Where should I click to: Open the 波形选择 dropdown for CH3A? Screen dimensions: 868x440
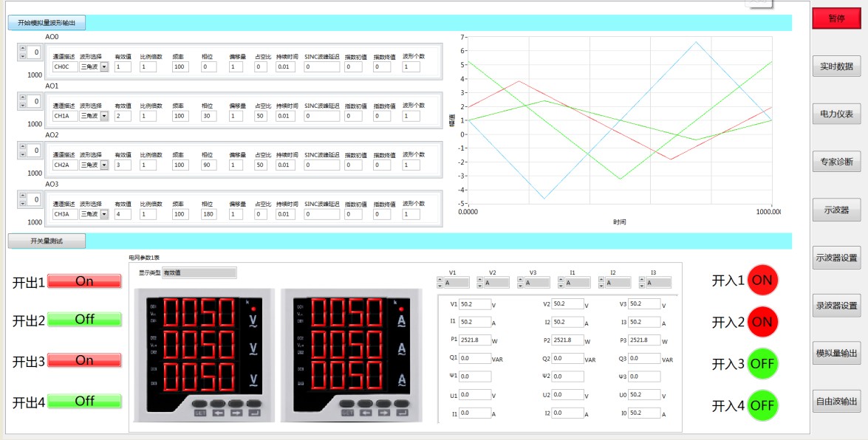(104, 213)
